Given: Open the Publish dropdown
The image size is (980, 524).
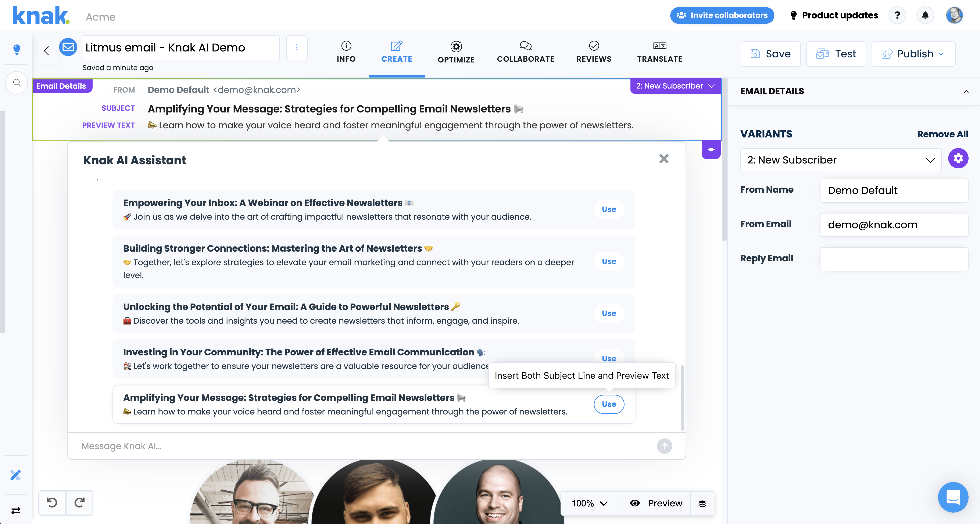Looking at the screenshot, I should coord(913,54).
